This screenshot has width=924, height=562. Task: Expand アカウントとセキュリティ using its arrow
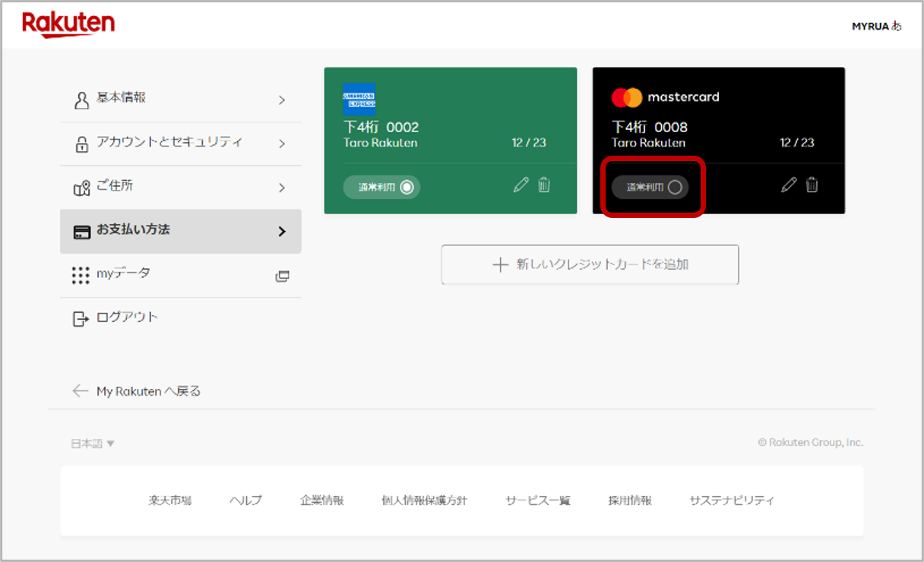[x=282, y=143]
